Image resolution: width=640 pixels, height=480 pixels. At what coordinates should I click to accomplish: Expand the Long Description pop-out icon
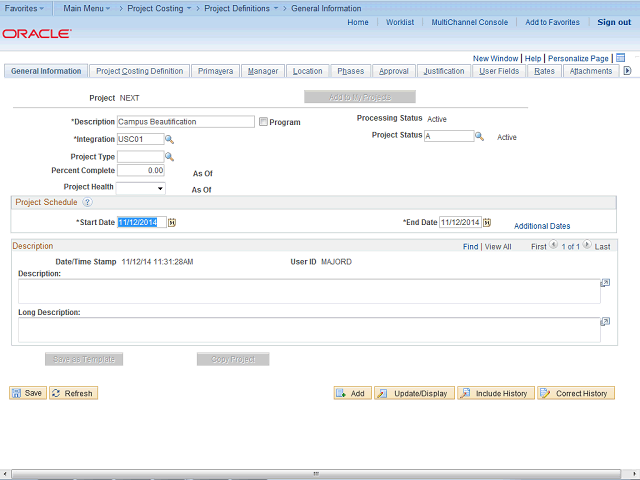pyautogui.click(x=605, y=322)
